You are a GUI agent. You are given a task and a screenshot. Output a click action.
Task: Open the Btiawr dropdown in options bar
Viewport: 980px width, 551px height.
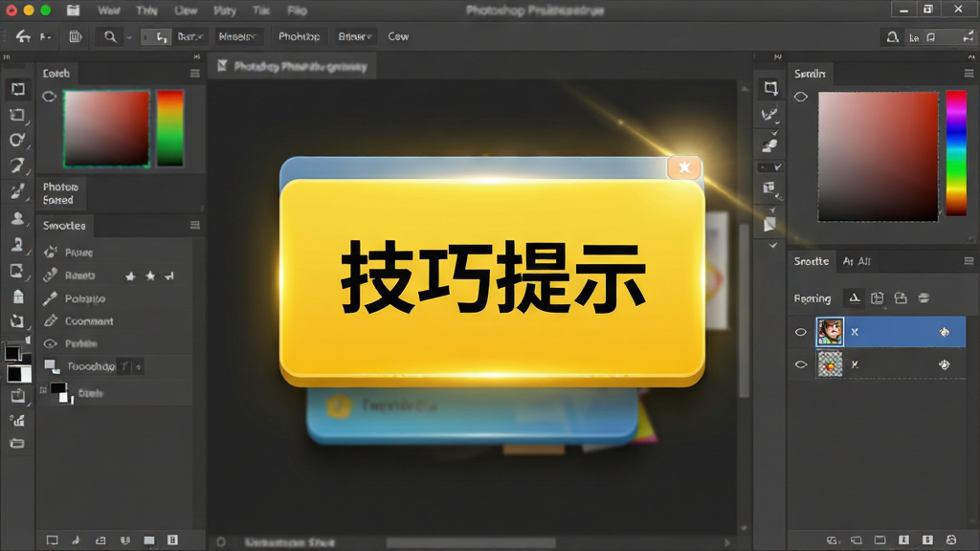click(x=354, y=37)
